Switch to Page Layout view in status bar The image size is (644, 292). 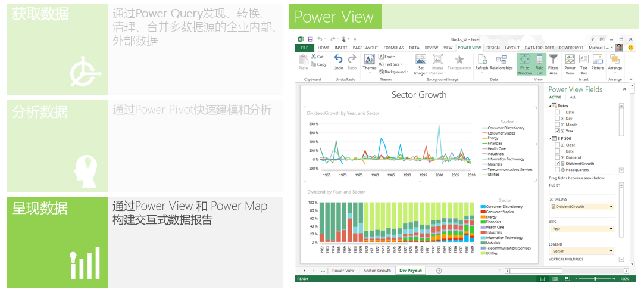point(555,279)
